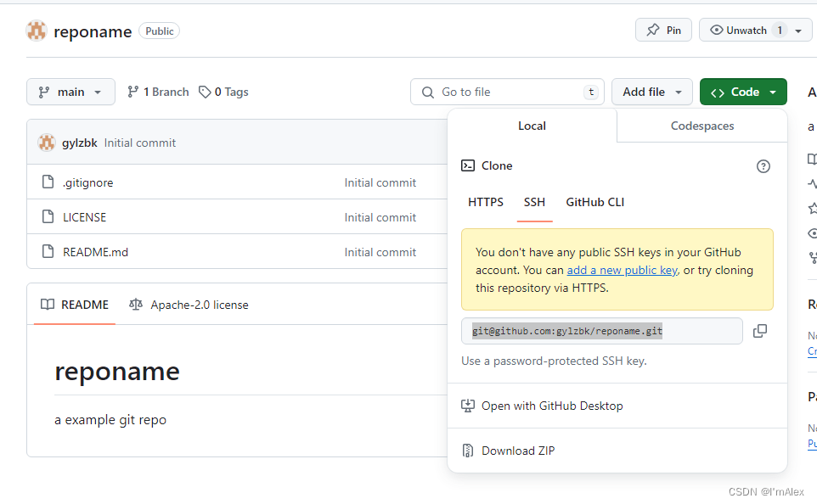This screenshot has height=504, width=817.
Task: Click the Download ZIP file icon
Action: click(468, 451)
